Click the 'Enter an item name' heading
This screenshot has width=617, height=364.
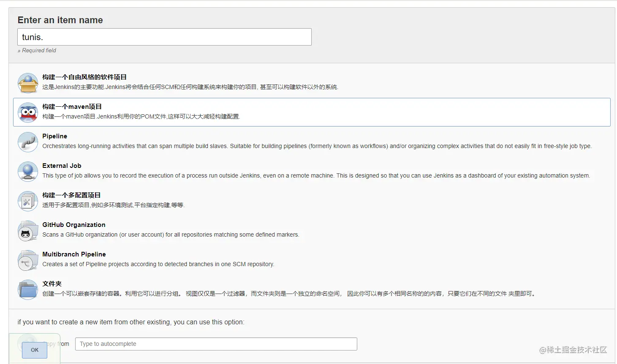tap(60, 20)
